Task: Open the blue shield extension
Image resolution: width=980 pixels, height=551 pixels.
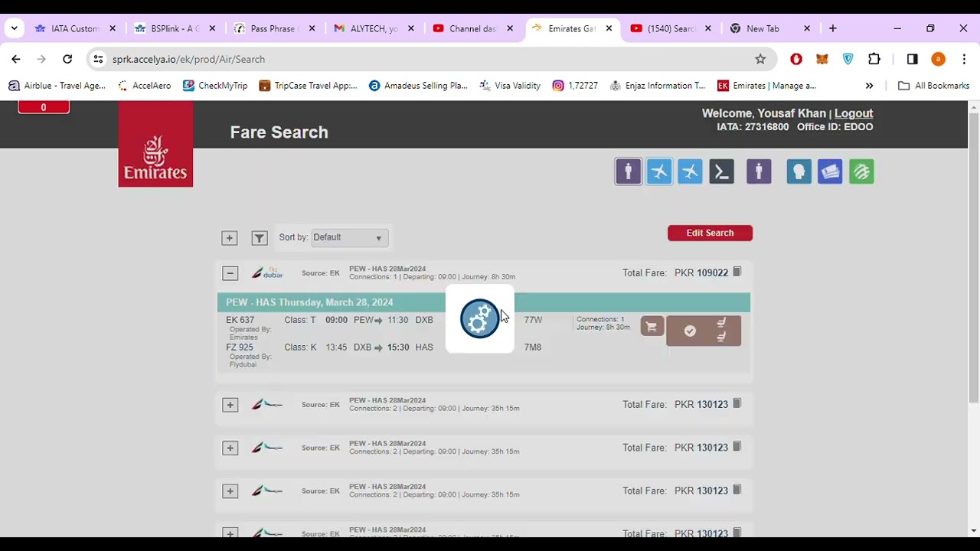Action: 848,59
